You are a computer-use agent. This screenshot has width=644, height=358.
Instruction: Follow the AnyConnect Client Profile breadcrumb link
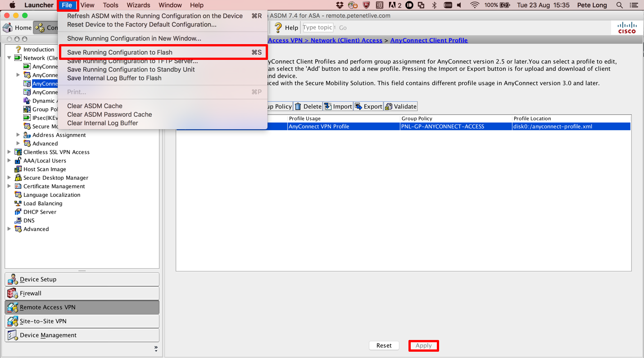(x=429, y=40)
